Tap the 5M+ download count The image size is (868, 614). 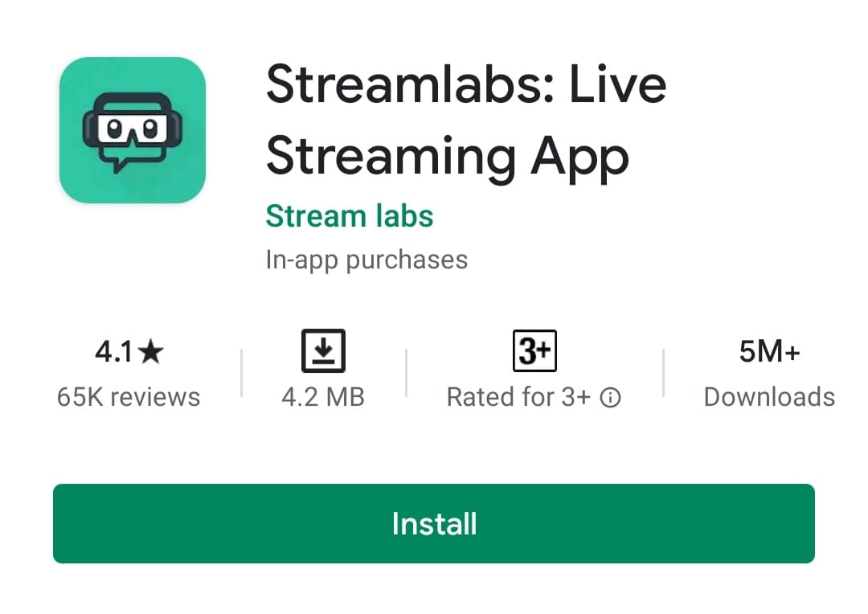769,351
